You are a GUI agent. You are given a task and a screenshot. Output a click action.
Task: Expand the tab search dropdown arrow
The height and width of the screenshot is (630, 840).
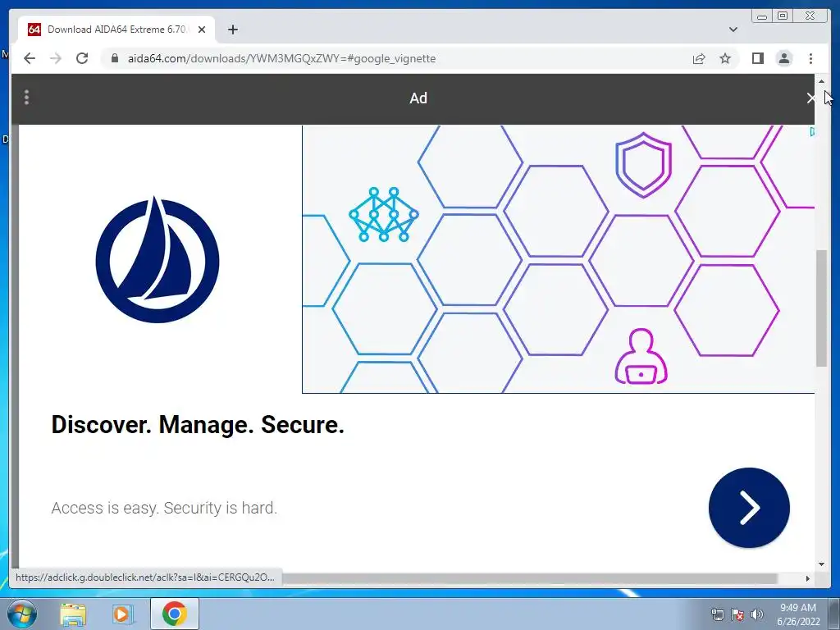(x=733, y=30)
